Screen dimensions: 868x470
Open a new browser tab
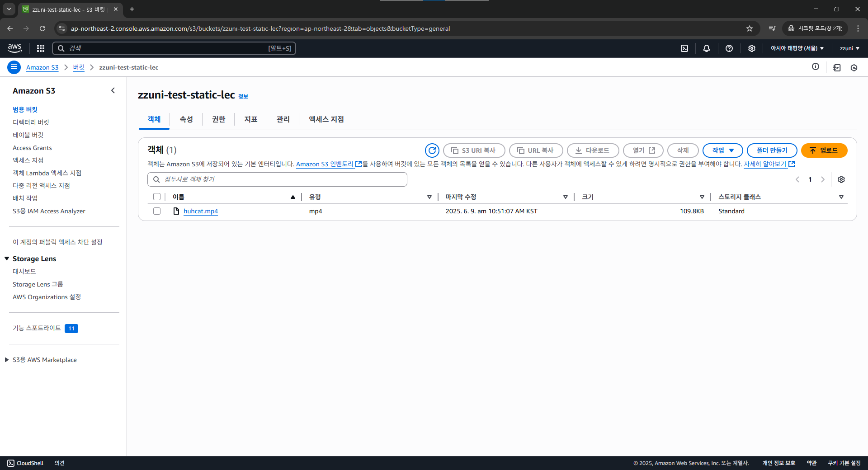coord(132,9)
